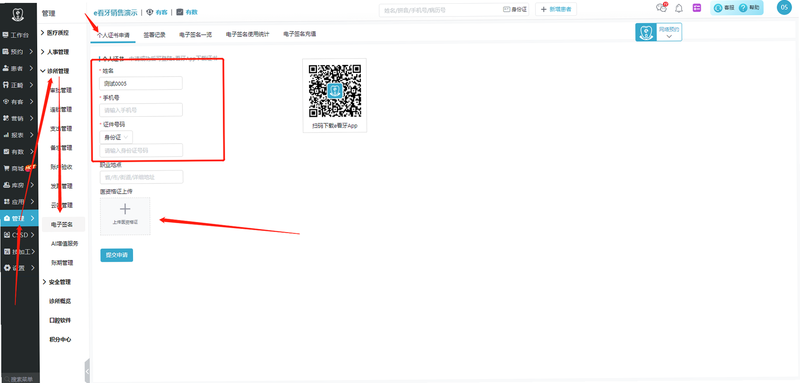Click the 提交申请 submit button
The image size is (800, 383).
point(116,255)
